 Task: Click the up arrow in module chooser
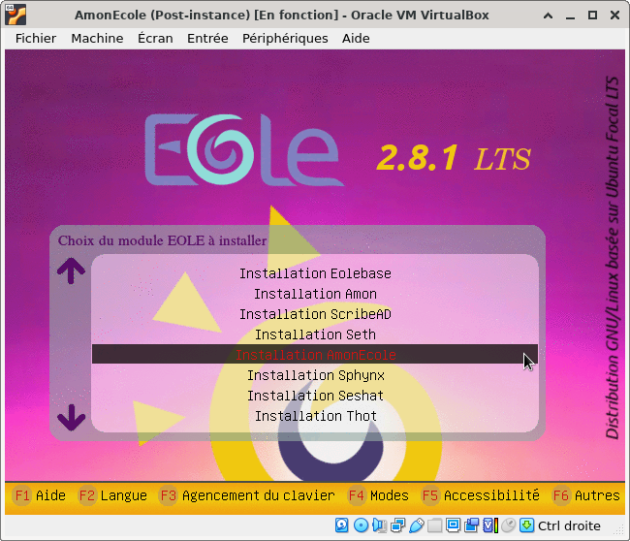click(x=71, y=271)
